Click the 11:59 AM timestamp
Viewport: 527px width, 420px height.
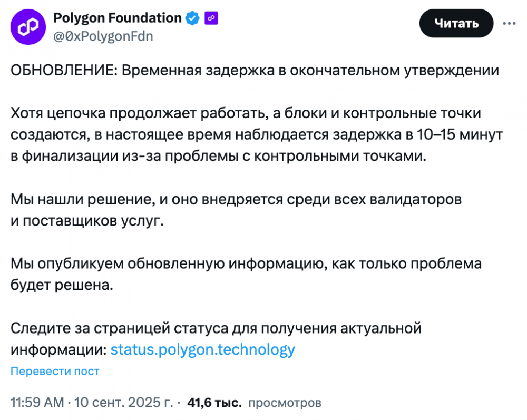[x=37, y=402]
